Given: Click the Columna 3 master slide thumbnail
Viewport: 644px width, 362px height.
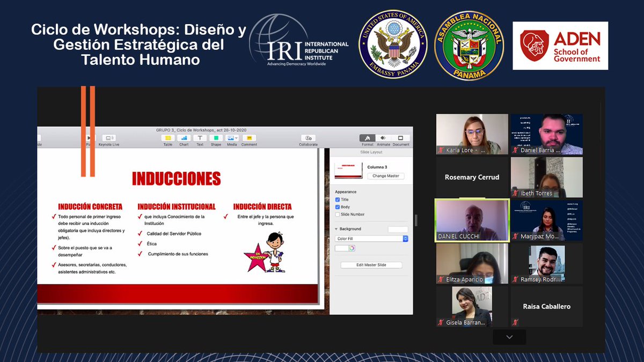Looking at the screenshot, I should coord(348,171).
